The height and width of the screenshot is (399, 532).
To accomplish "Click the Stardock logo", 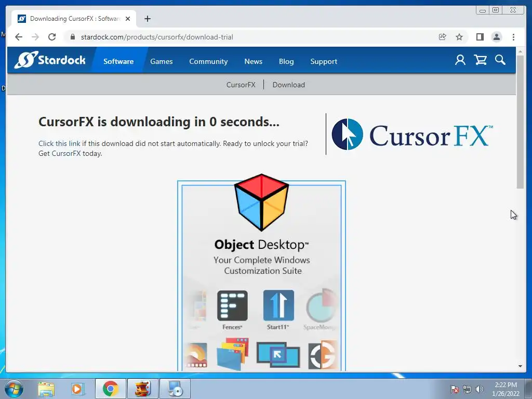I will click(x=49, y=60).
